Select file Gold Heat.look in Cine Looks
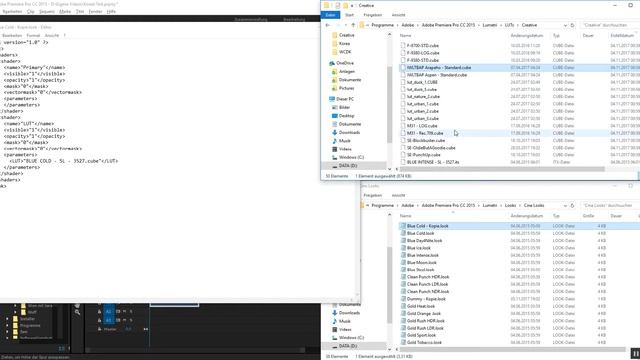The image size is (640, 360). coord(420,306)
